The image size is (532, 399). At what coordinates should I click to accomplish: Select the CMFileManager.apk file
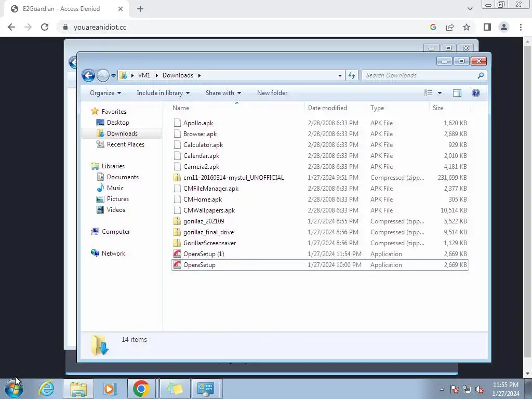tap(211, 188)
